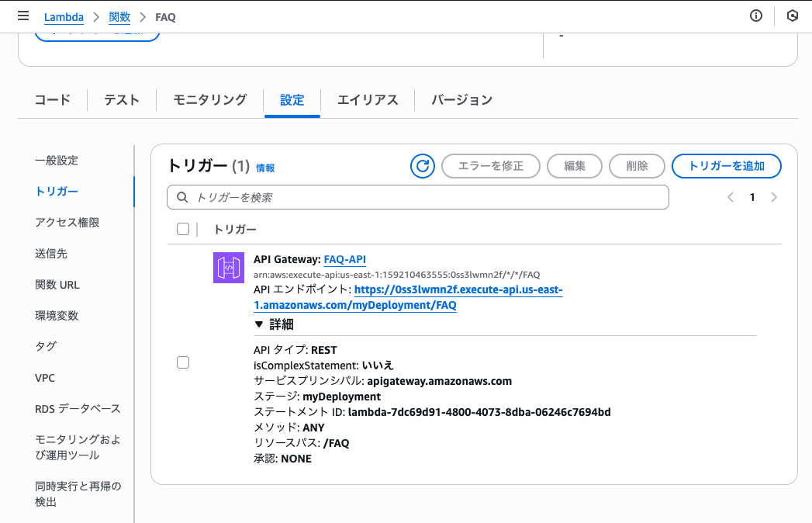
Task: Click apigateway.amazonaws.com service principal value
Action: pyautogui.click(x=440, y=381)
